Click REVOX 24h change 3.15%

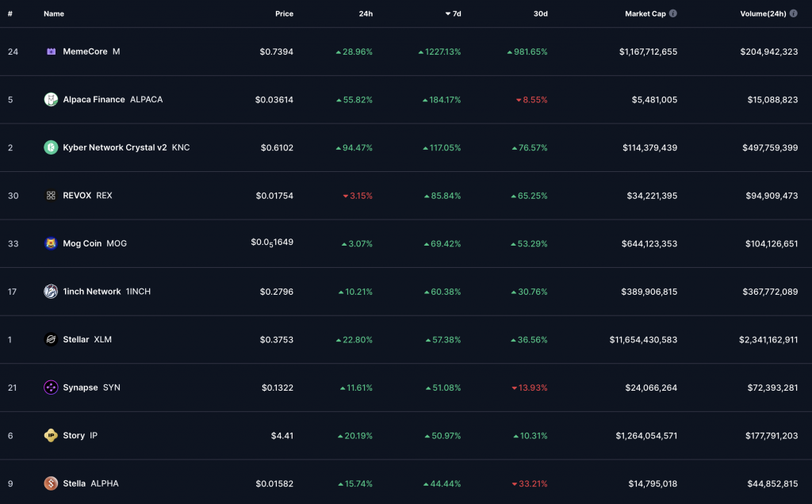pos(358,196)
